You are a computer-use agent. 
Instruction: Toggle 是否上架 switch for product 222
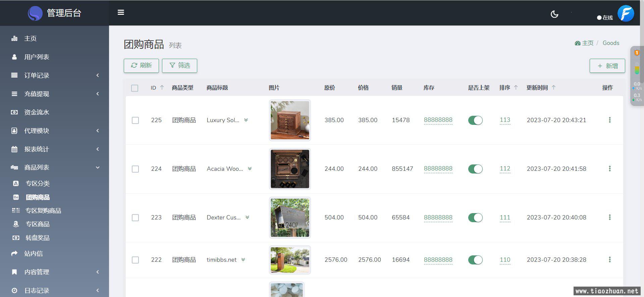(x=475, y=260)
